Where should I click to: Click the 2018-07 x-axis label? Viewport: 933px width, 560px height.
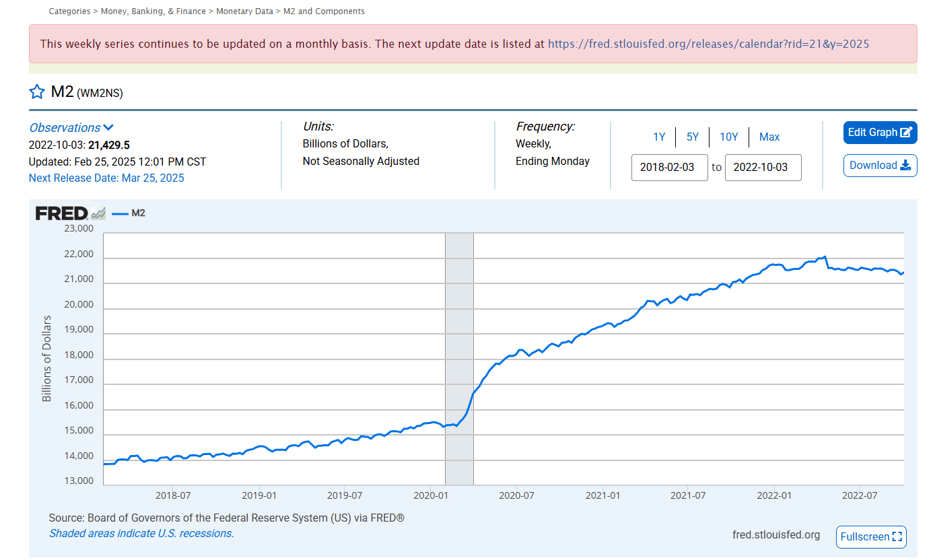click(173, 496)
